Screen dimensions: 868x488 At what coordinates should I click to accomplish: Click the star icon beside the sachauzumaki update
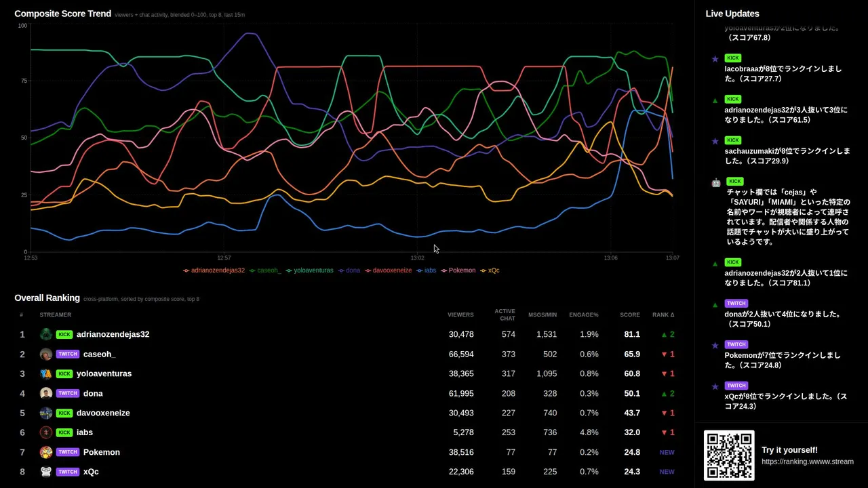pyautogui.click(x=715, y=141)
